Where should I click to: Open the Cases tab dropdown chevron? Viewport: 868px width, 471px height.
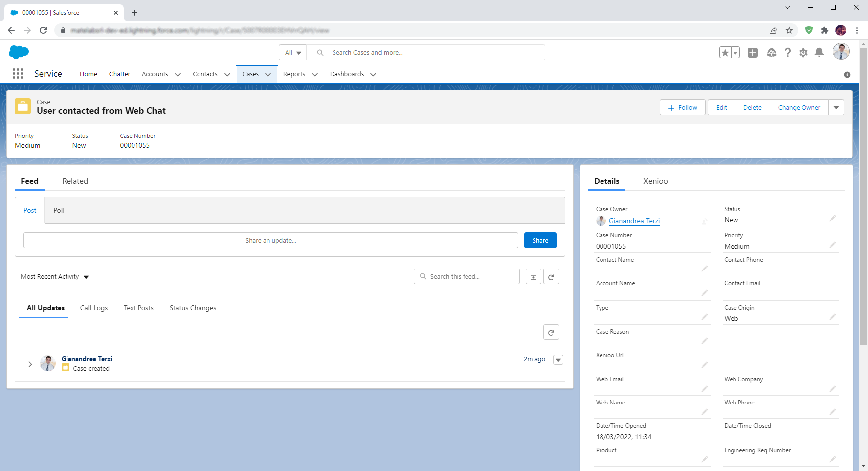(x=267, y=74)
